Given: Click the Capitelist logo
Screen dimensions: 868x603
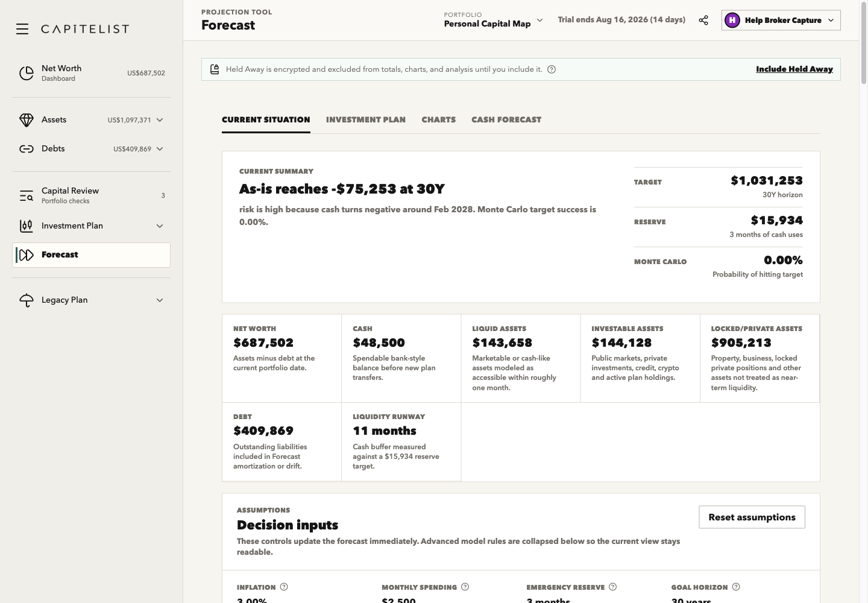Looking at the screenshot, I should click(85, 29).
